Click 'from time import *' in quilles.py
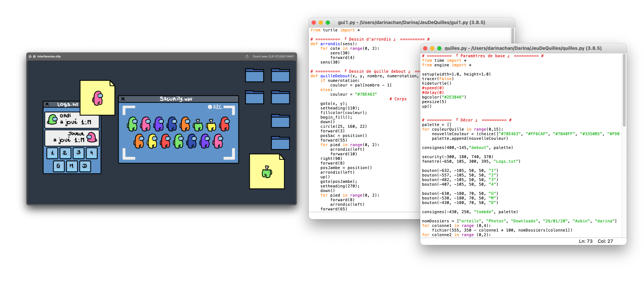644x282 pixels. [x=444, y=61]
